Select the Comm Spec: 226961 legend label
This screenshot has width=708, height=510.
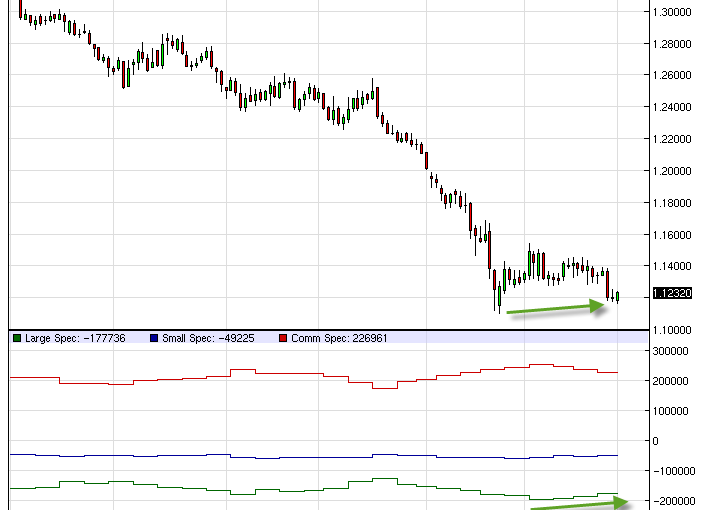339,338
